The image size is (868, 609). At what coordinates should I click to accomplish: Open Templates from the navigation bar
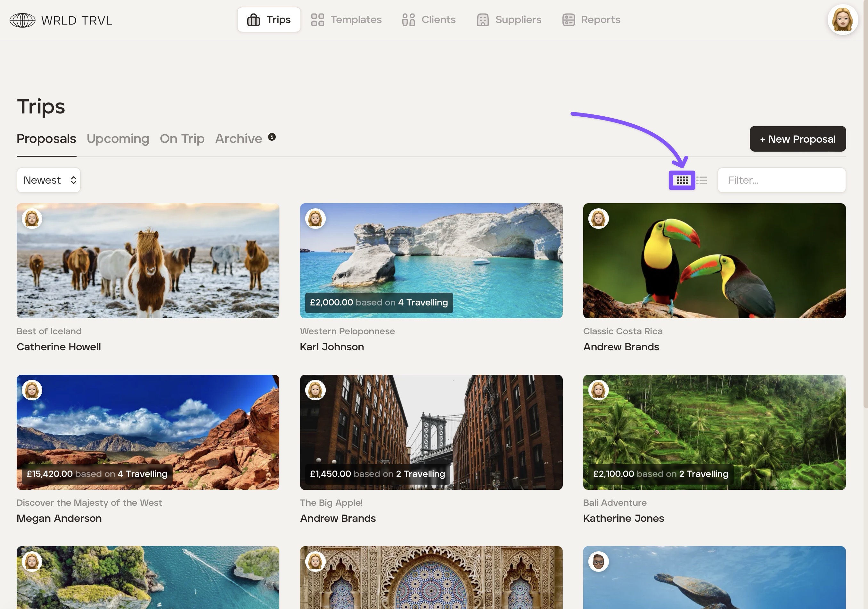click(346, 20)
